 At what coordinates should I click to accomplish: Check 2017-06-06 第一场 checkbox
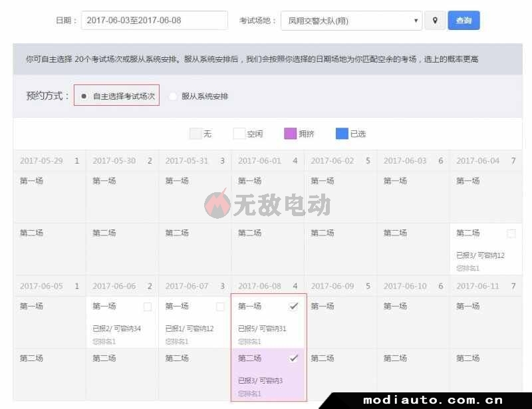tap(148, 307)
